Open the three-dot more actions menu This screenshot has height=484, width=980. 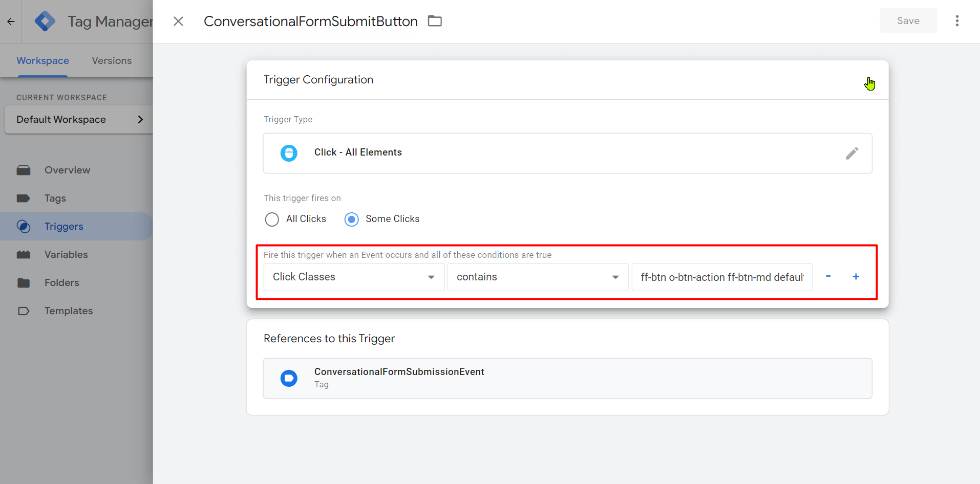[957, 21]
